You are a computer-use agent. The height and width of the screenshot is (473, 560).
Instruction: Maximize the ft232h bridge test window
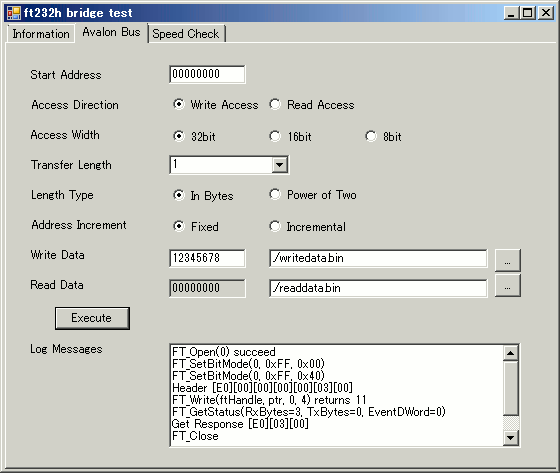pyautogui.click(x=528, y=13)
